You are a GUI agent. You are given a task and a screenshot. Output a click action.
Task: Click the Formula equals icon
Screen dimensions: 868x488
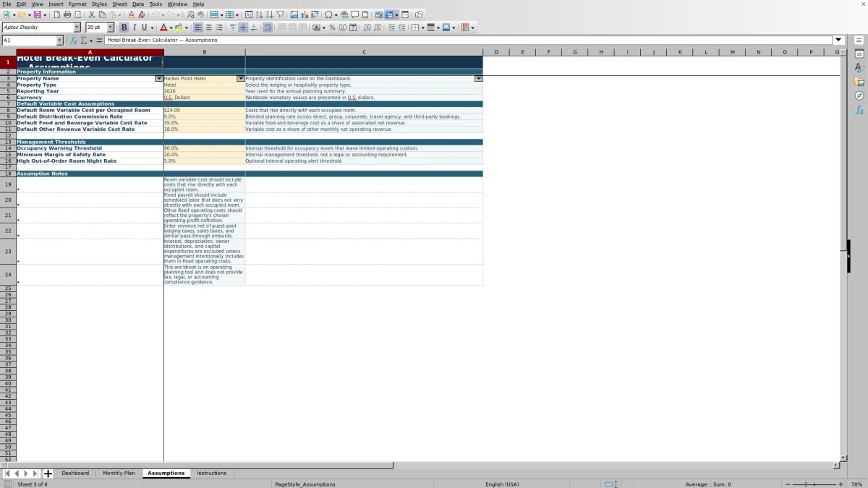point(99,40)
